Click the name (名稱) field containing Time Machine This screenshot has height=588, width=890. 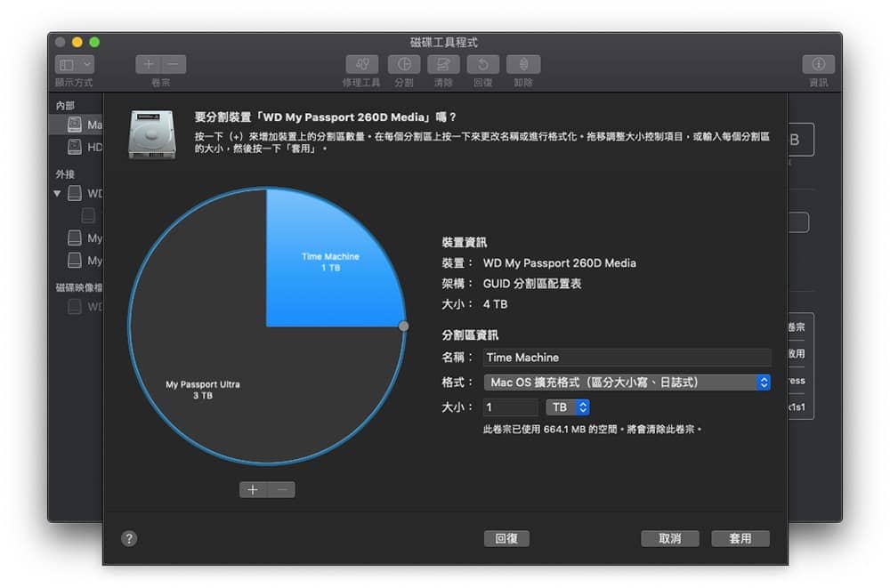627,357
